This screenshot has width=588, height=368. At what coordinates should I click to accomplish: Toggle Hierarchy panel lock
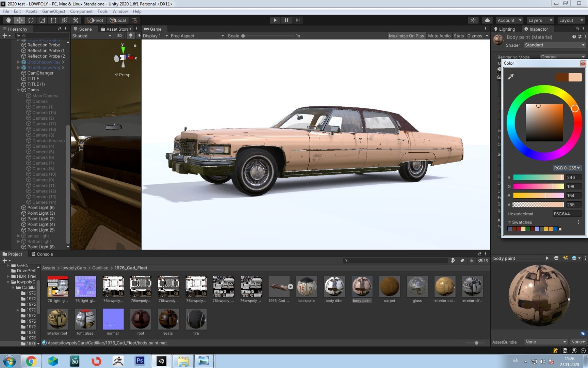(60, 29)
